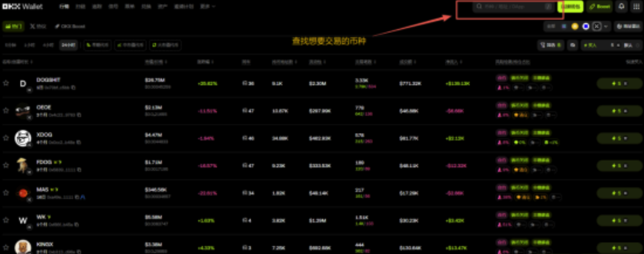Star the DOGSHIT token as favorite
This screenshot has height=254, width=644.
point(6,84)
